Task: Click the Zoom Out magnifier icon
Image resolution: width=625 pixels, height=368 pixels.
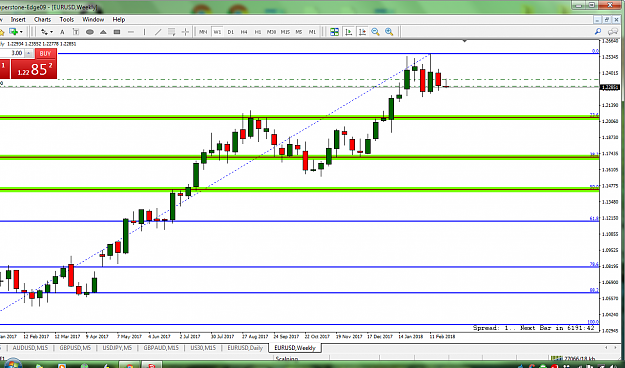Action: tap(375, 32)
